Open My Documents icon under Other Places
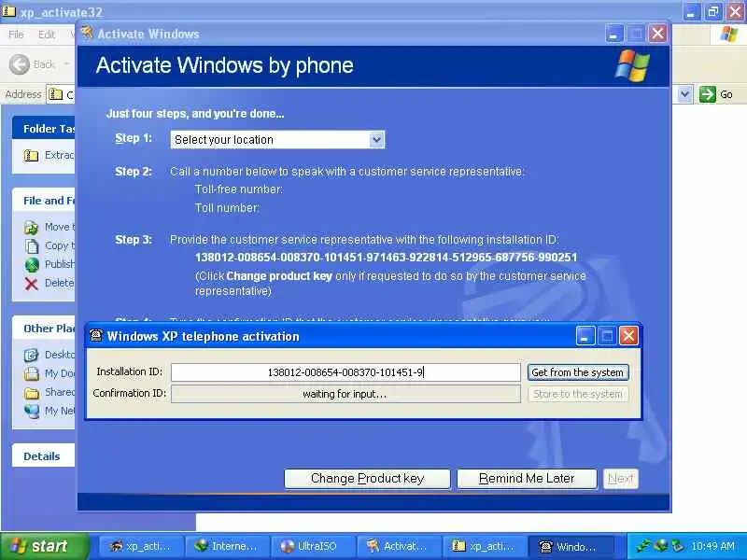Viewport: 747px width, 560px height. pos(32,374)
